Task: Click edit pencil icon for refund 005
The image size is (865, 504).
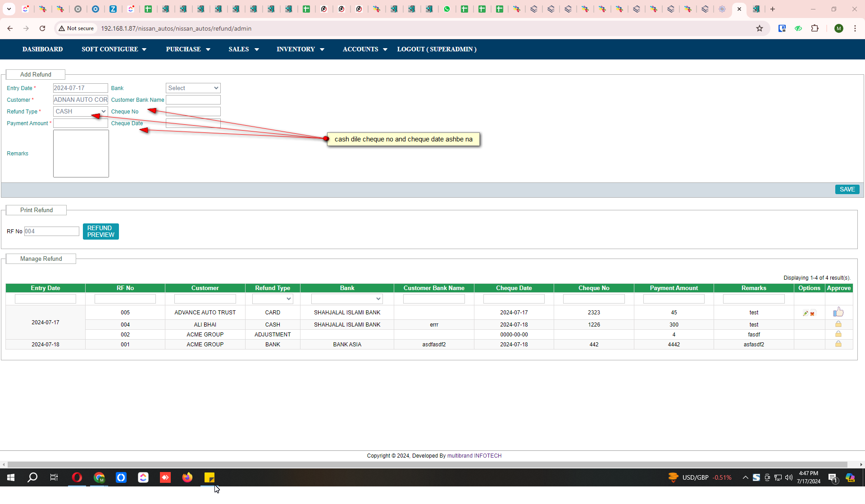Action: pos(806,313)
